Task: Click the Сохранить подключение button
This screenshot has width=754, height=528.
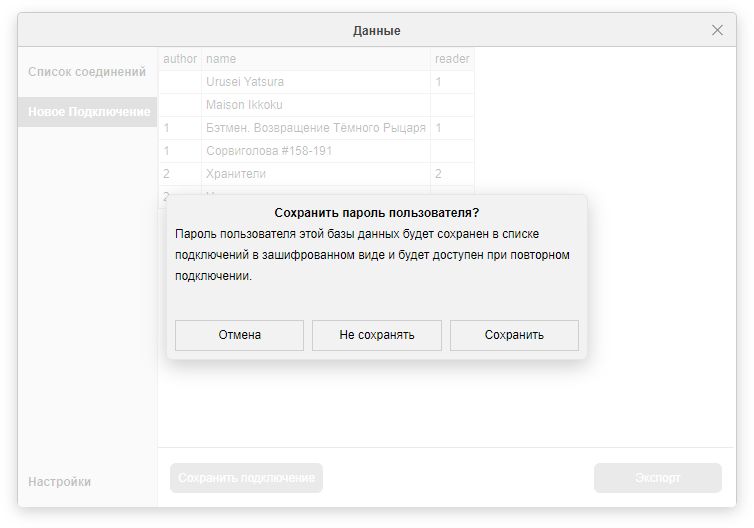Action: click(x=246, y=478)
